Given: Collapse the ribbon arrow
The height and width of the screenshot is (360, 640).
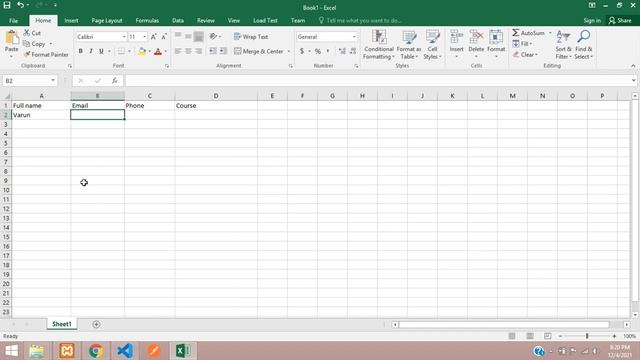Looking at the screenshot, I should (x=633, y=66).
